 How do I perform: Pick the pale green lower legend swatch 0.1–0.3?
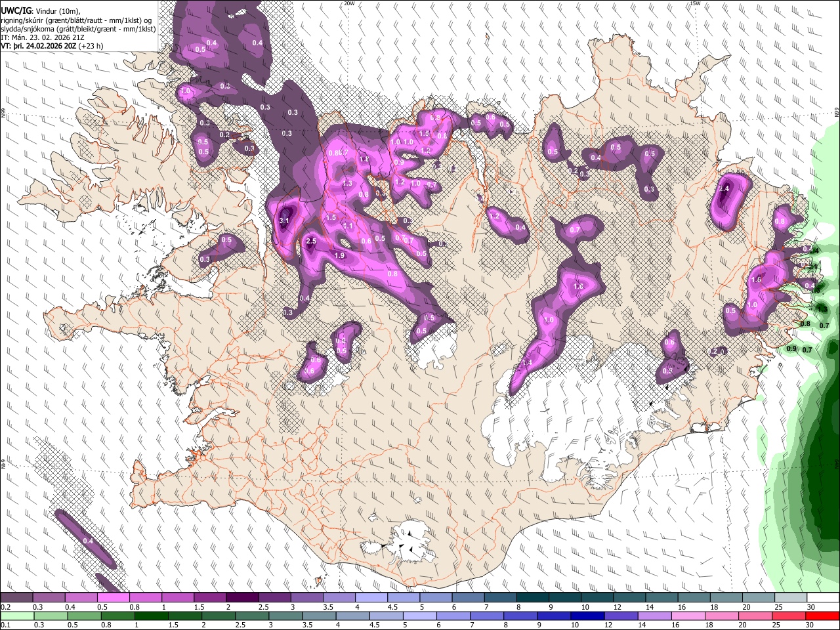click(17, 616)
